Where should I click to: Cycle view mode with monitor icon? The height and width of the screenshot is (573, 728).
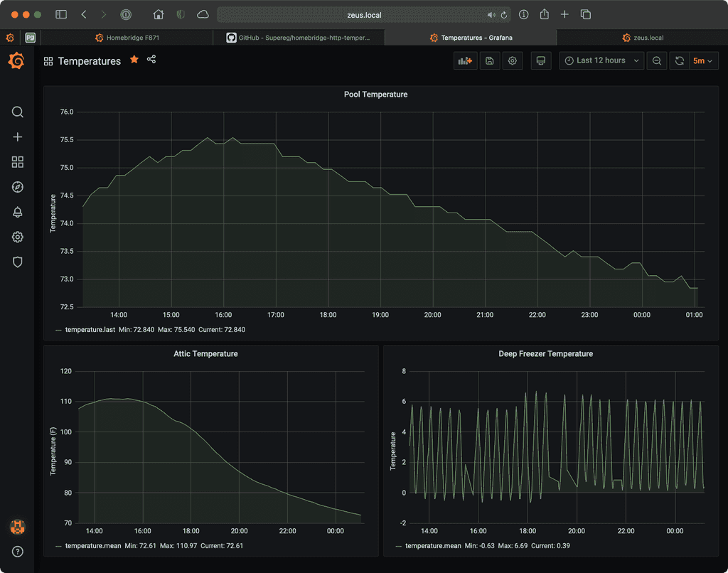tap(541, 61)
